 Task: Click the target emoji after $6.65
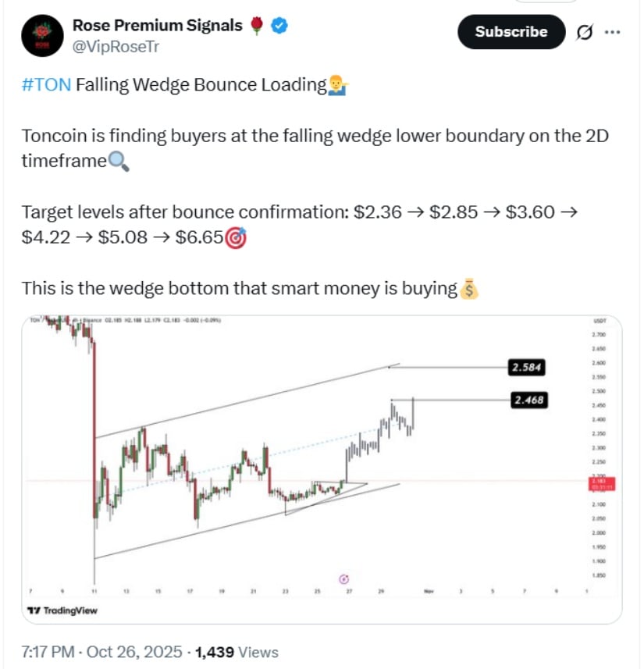[x=235, y=238]
